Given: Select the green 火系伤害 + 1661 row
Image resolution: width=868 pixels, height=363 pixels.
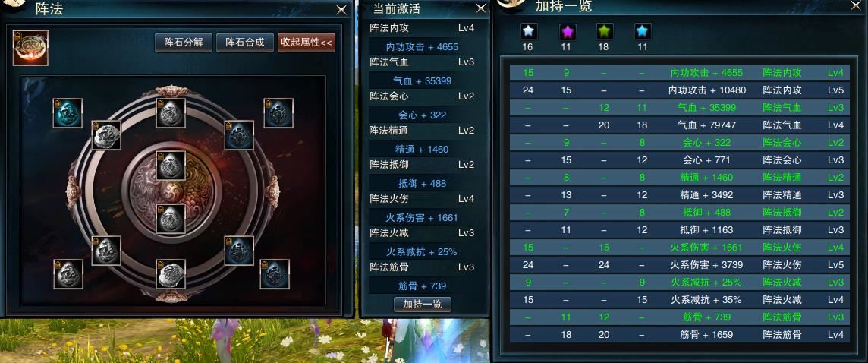Looking at the screenshot, I should (x=680, y=247).
